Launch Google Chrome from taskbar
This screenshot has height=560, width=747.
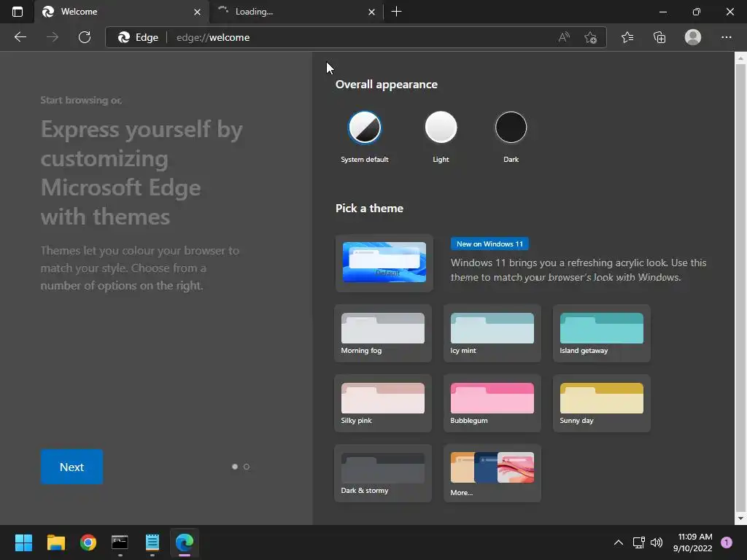(88, 542)
